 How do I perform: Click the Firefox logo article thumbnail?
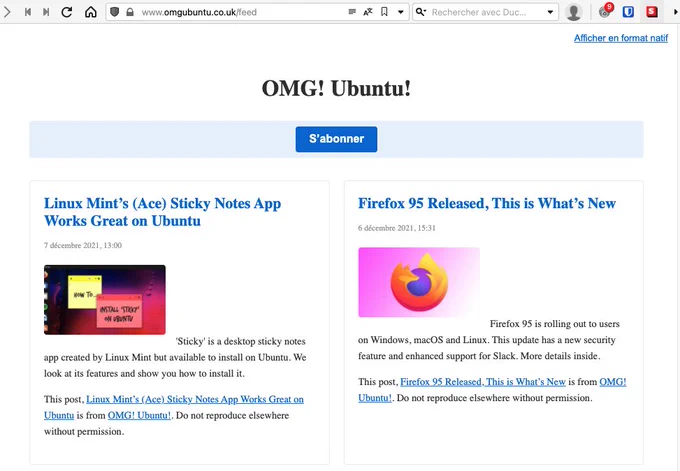click(x=419, y=282)
